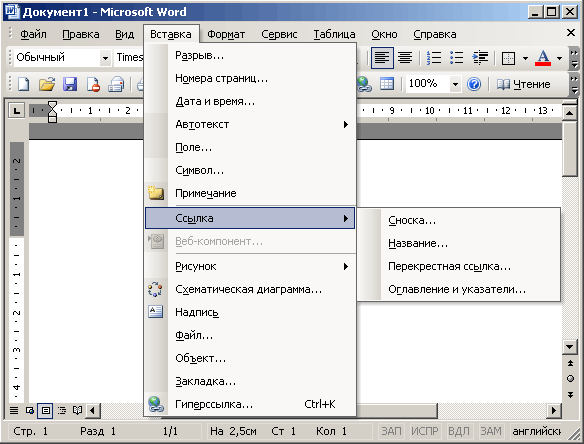
Task: Click the Reading layout view icon at bottom
Action: pyautogui.click(x=77, y=411)
